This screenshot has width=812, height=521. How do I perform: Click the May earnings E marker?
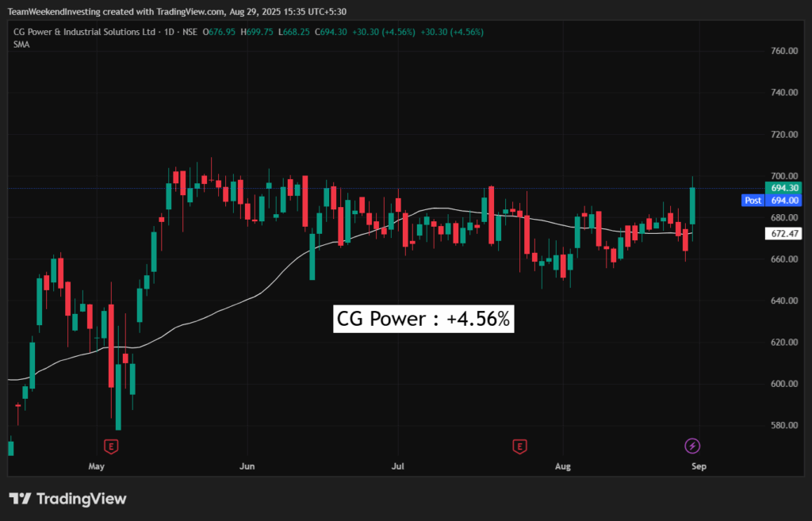tap(111, 446)
